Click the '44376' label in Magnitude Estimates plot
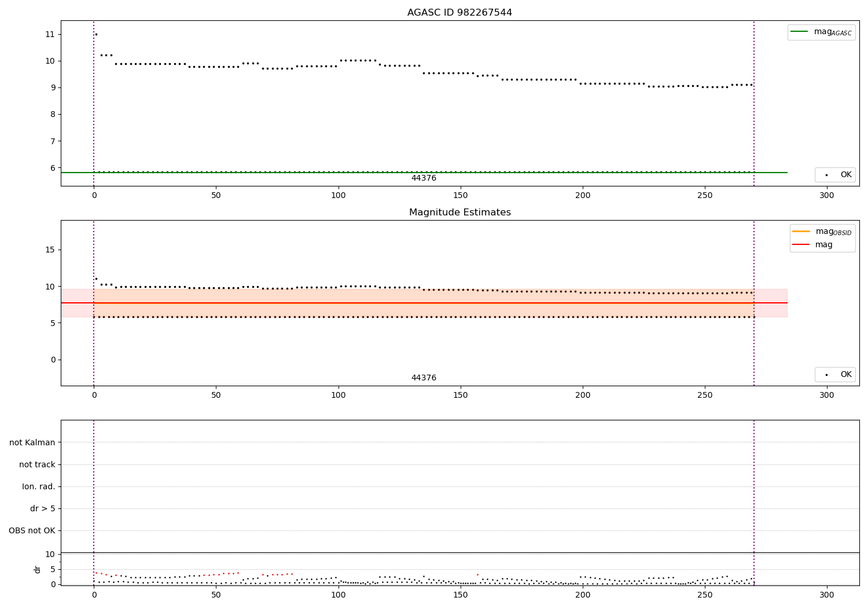This screenshot has height=608, width=868. tap(424, 378)
